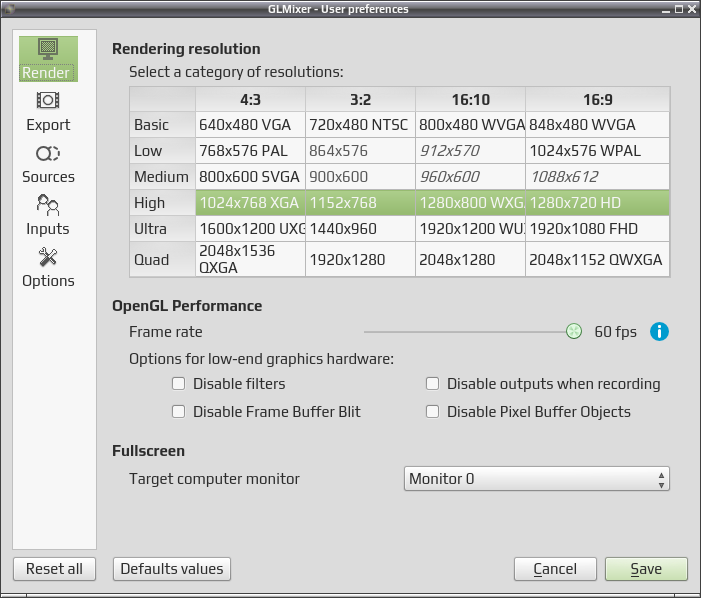Click the Defaults values button

(172, 569)
